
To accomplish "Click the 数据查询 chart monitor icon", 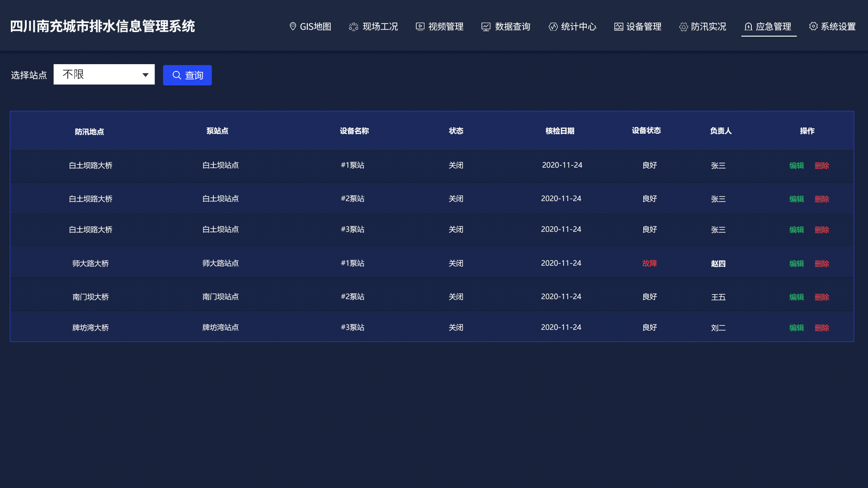I will [486, 27].
